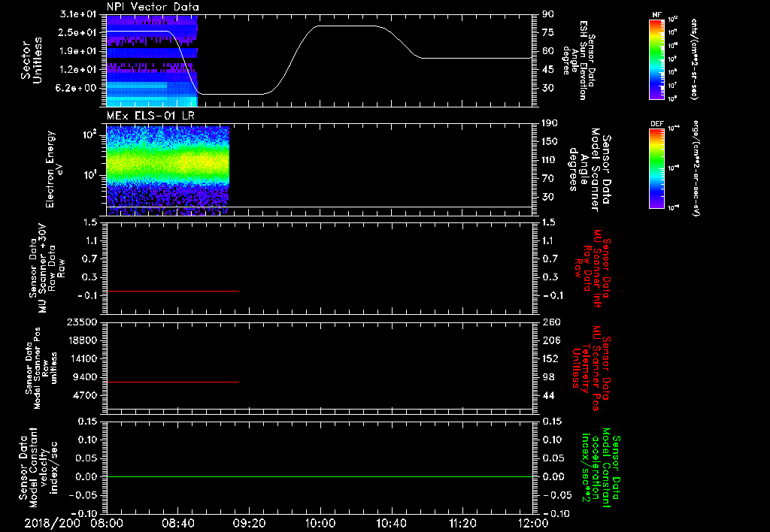Select the "Electron Energy eV" axis label
The height and width of the screenshot is (532, 770).
[54, 170]
